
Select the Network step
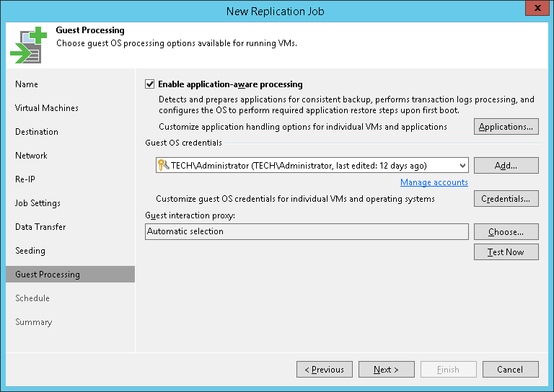coord(31,156)
